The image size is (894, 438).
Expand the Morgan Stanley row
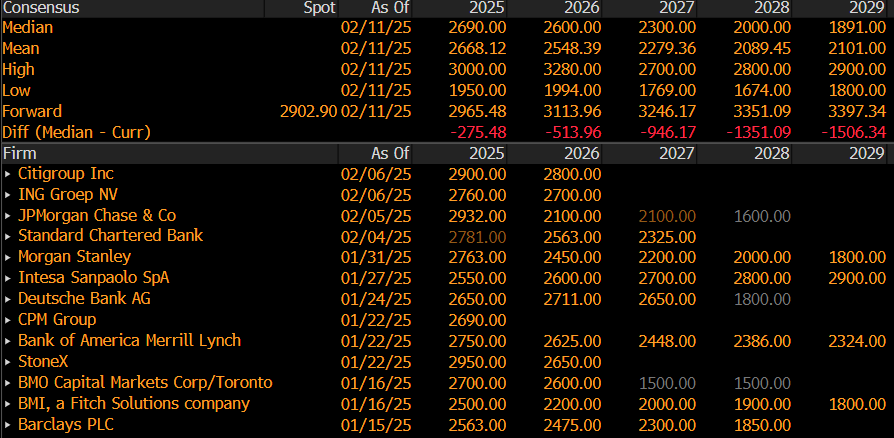7,257
